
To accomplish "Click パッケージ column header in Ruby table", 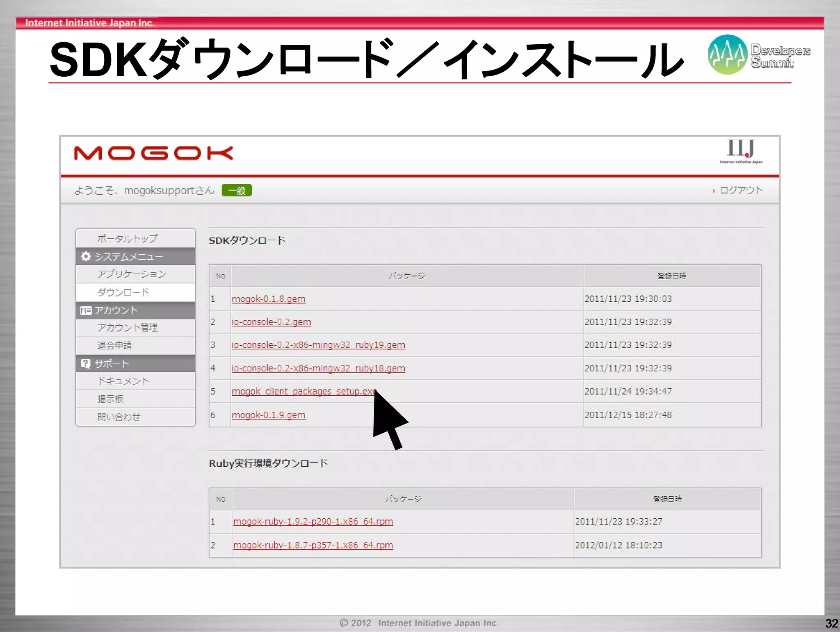I will coord(403,499).
